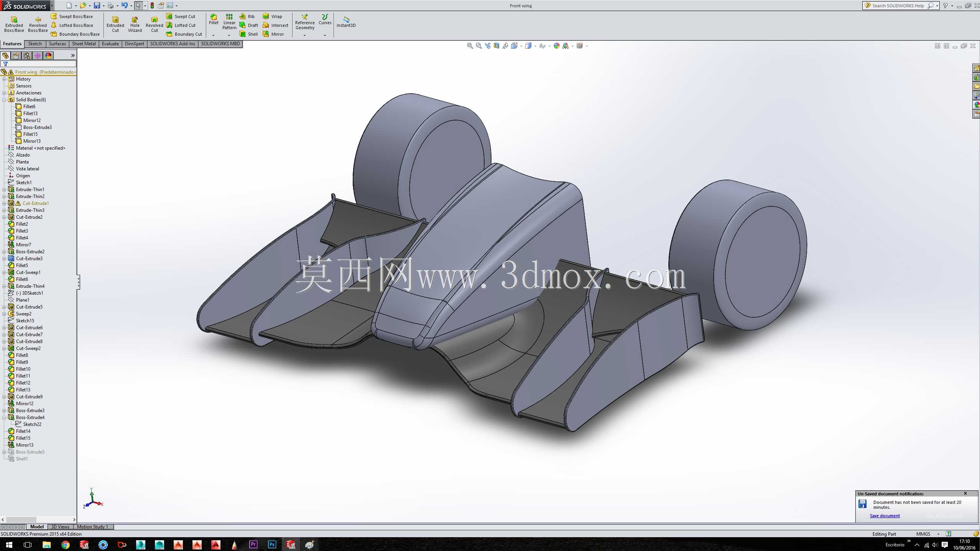Open the DisplayManager tab icon
The width and height of the screenshot is (980, 551).
point(48,56)
